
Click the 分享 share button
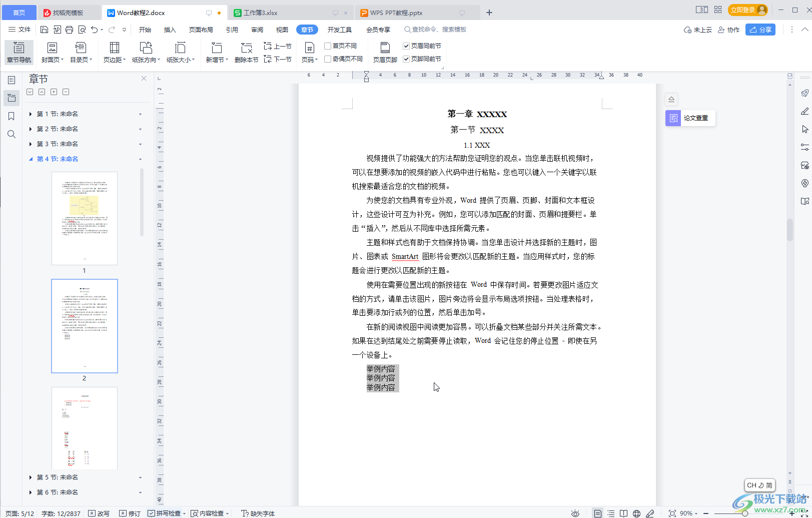pos(760,30)
